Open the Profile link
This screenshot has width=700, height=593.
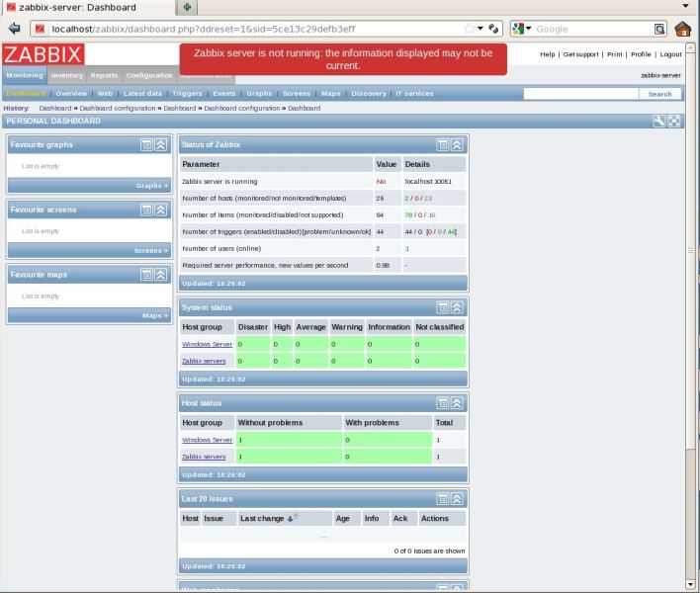tap(641, 54)
